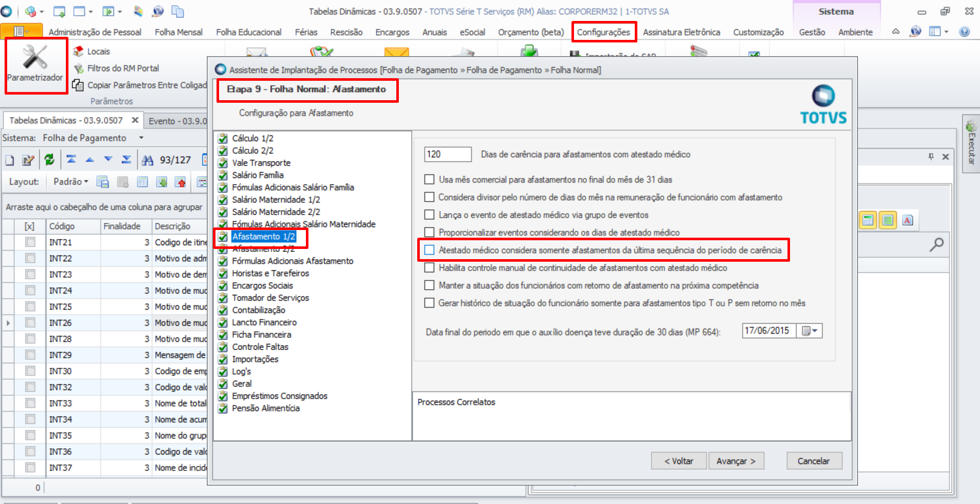Edit record with the pencil form icon

click(29, 160)
